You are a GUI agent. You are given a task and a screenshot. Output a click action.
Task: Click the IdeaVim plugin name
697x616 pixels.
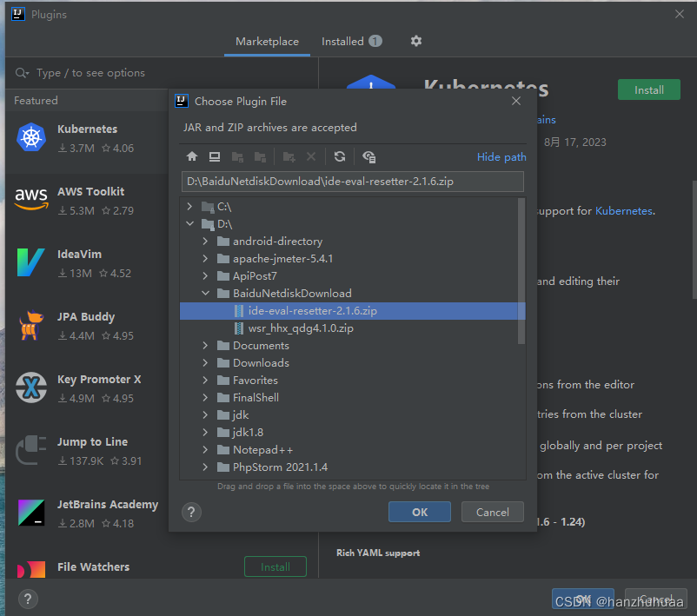(79, 255)
